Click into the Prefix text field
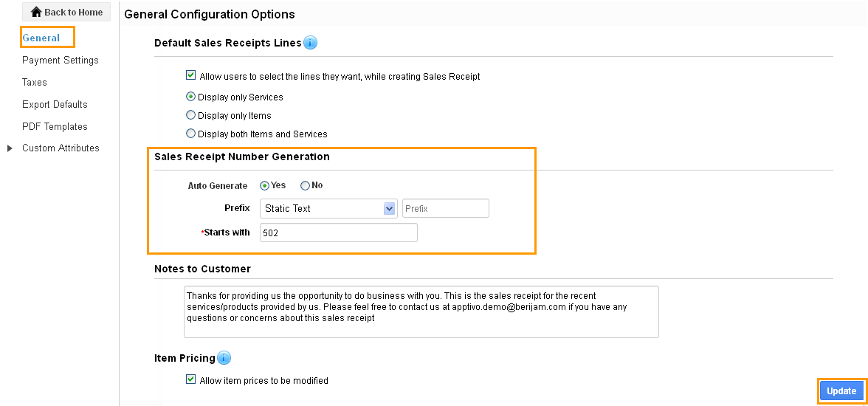Screen dimensions: 868x406 click(446, 208)
